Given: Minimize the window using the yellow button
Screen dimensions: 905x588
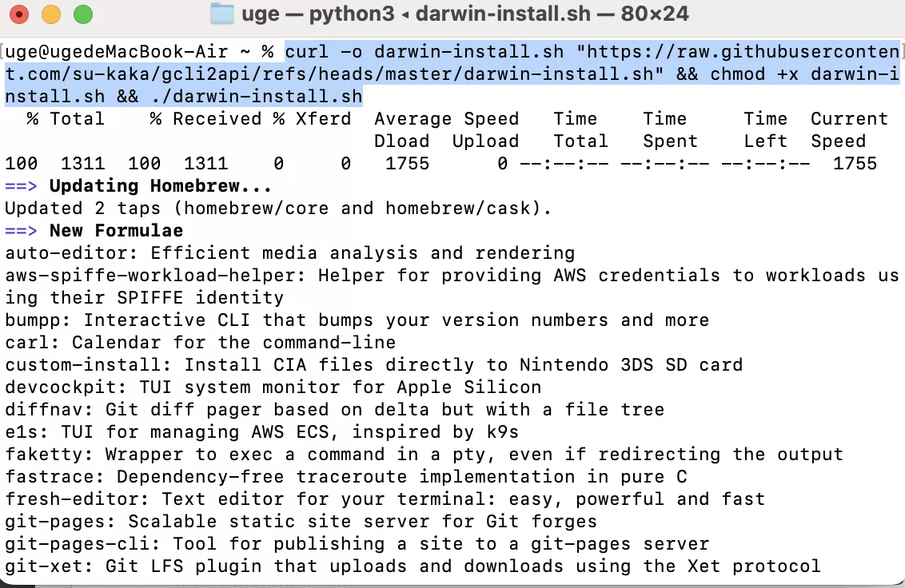Looking at the screenshot, I should (x=52, y=14).
